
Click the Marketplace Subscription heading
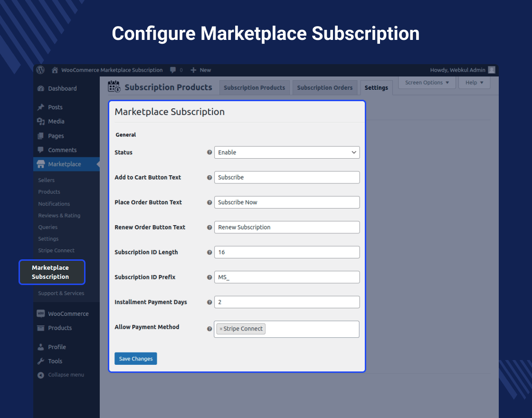pos(170,112)
